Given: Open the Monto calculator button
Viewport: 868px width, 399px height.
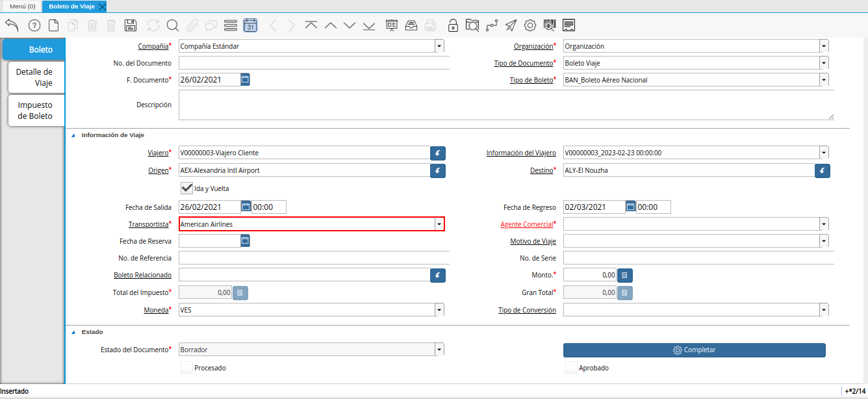Looking at the screenshot, I should [x=624, y=275].
